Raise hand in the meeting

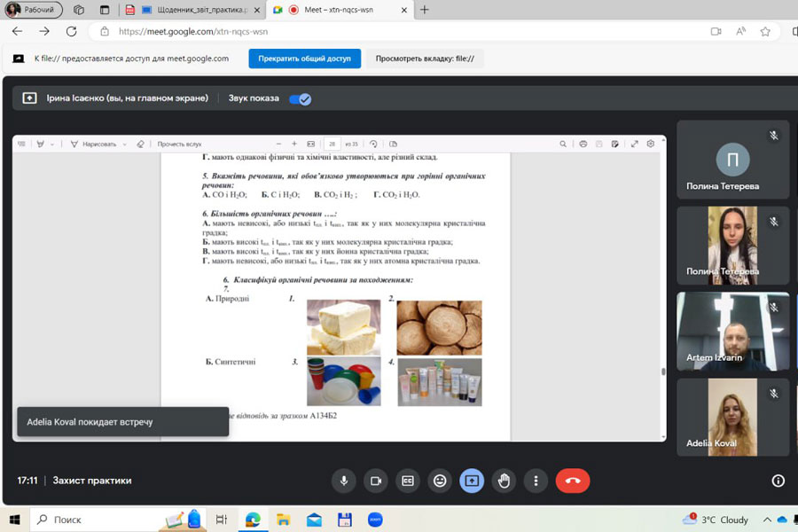(x=504, y=481)
